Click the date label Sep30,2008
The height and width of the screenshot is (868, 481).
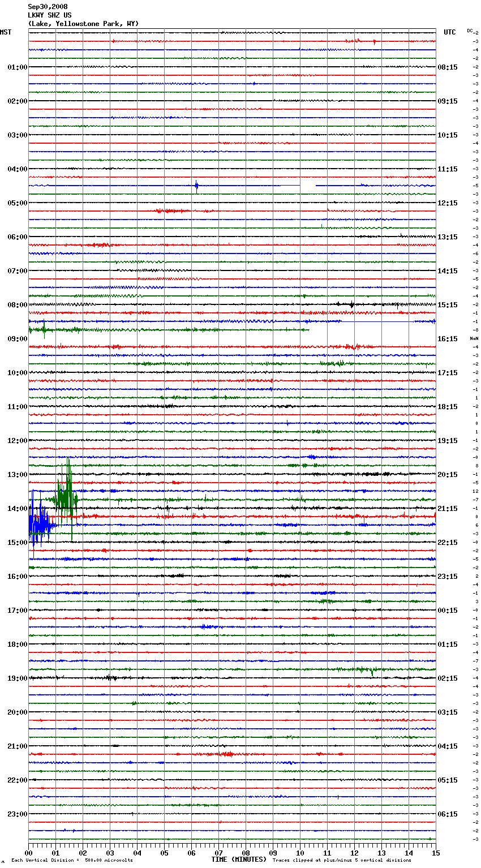pyautogui.click(x=48, y=7)
